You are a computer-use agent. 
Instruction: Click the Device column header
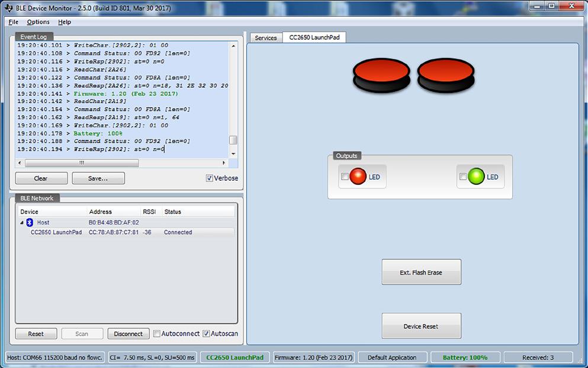tap(52, 212)
